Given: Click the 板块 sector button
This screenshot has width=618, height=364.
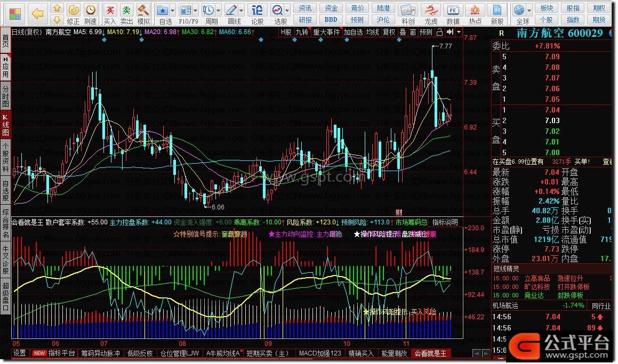Looking at the screenshot, I should 547,9.
